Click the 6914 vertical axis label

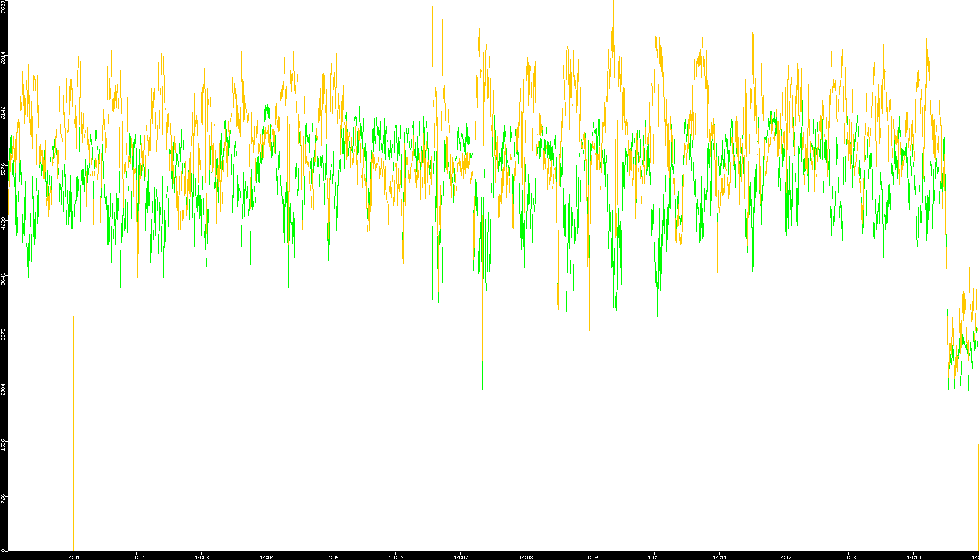click(x=4, y=58)
